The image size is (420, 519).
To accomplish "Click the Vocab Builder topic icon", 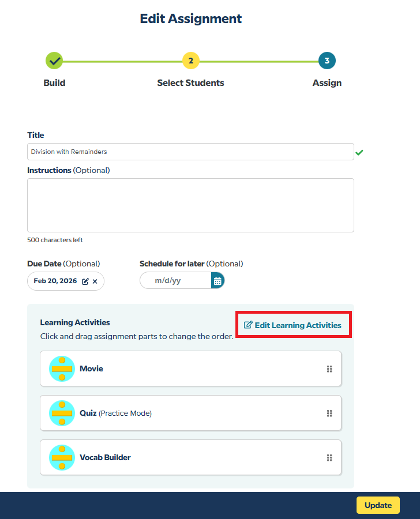I will pos(62,458).
